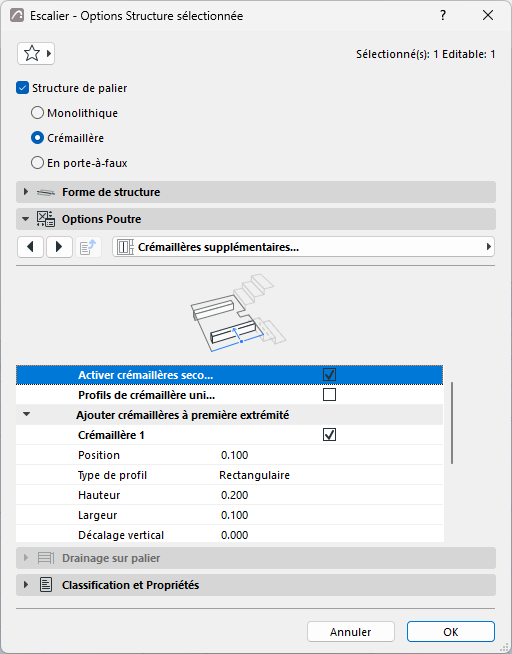Click the Options Poutre panel icon
The image size is (512, 654).
(x=45, y=219)
